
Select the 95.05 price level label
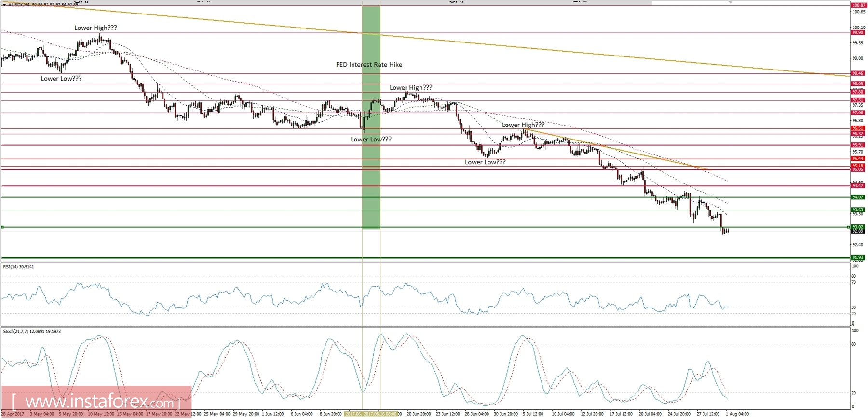click(858, 169)
